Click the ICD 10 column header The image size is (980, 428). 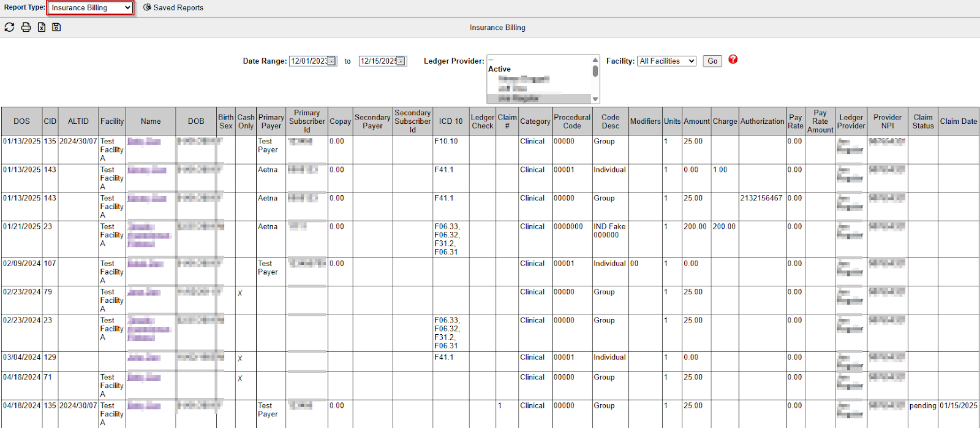click(x=451, y=121)
